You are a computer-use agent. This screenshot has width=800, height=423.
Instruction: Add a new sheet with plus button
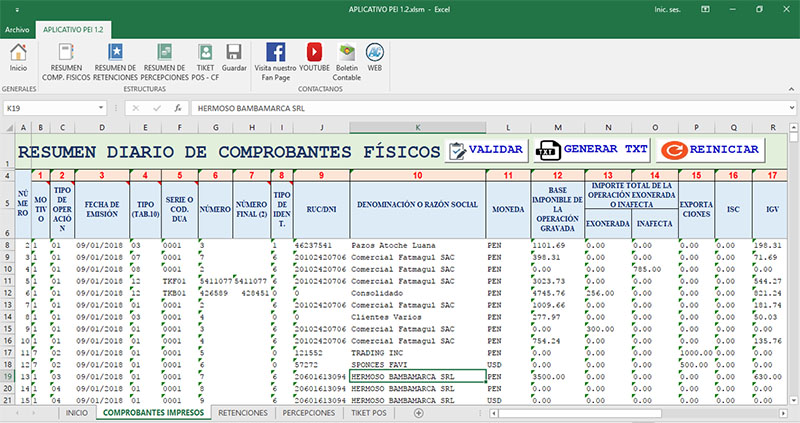tap(418, 412)
